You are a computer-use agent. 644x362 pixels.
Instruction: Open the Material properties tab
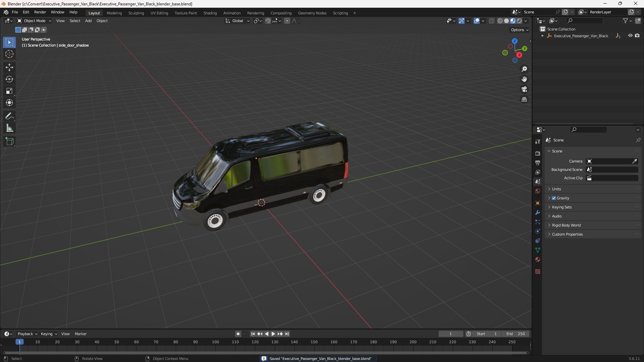538,259
